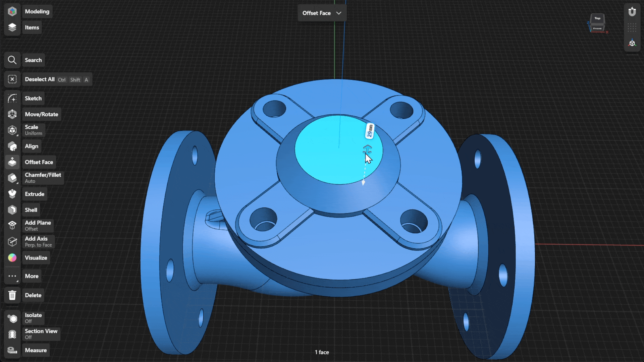This screenshot has height=362, width=644.
Task: Expand the Offset Face dropdown at top
Action: click(322, 13)
